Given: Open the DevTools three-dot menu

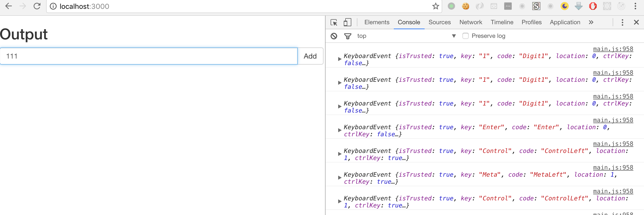Looking at the screenshot, I should point(622,22).
